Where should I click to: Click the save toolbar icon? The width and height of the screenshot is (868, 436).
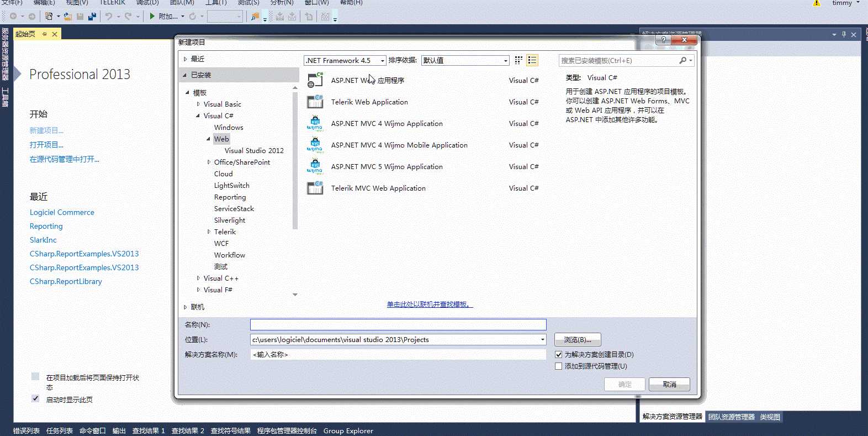pyautogui.click(x=80, y=17)
